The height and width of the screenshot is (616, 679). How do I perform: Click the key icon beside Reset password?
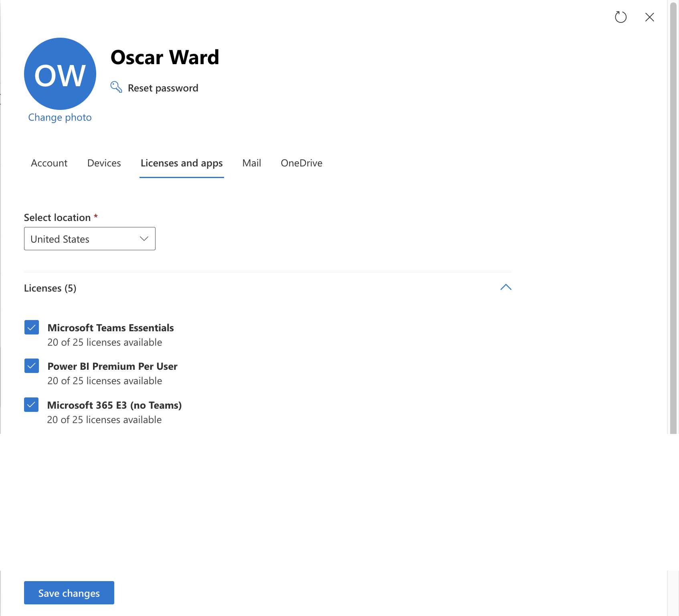116,87
